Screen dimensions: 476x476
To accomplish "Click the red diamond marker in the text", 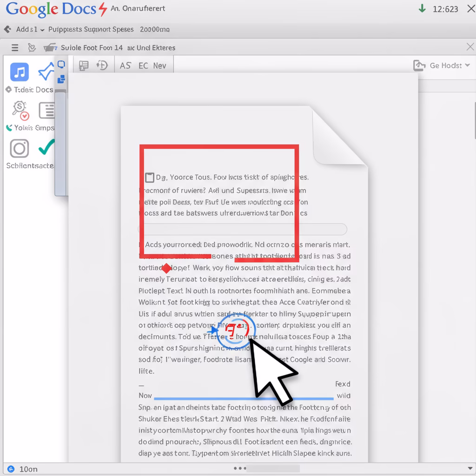I will (x=166, y=268).
